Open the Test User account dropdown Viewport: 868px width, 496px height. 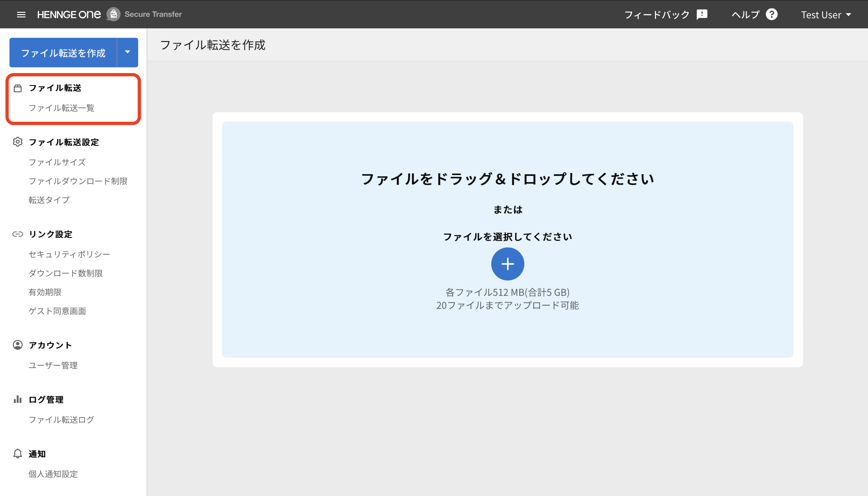(x=826, y=15)
